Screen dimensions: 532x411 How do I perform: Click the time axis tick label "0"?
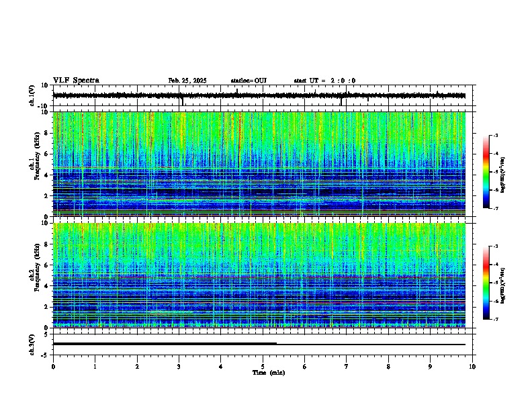click(x=53, y=367)
